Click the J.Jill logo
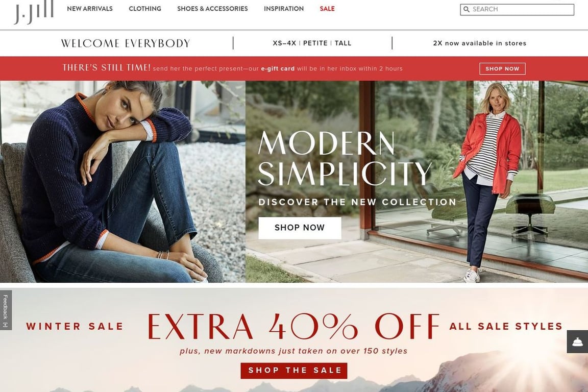 pyautogui.click(x=34, y=12)
